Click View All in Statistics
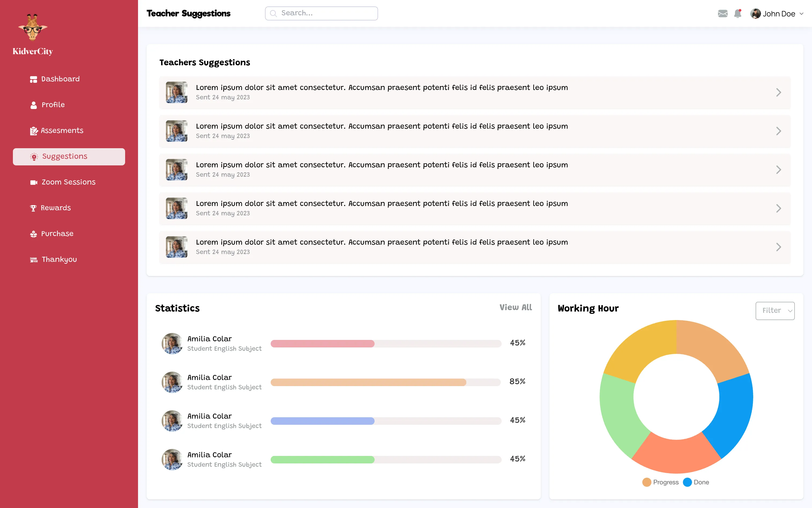This screenshot has height=508, width=812. (515, 307)
